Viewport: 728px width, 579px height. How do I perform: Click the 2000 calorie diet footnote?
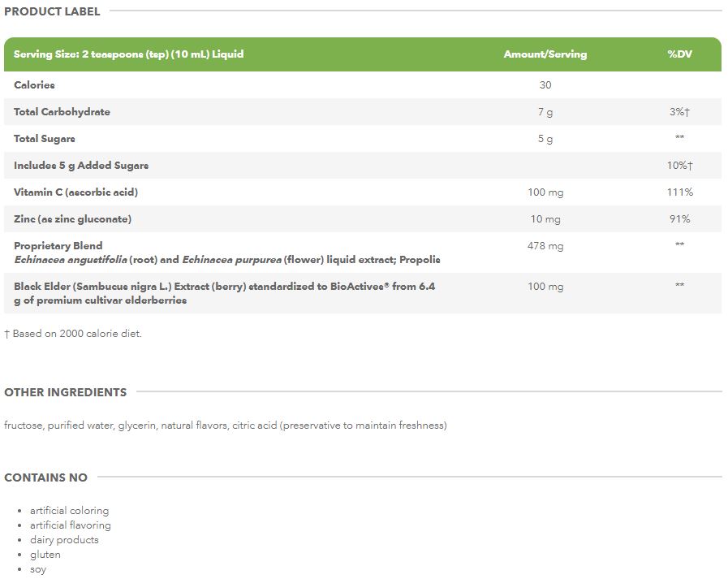[73, 333]
